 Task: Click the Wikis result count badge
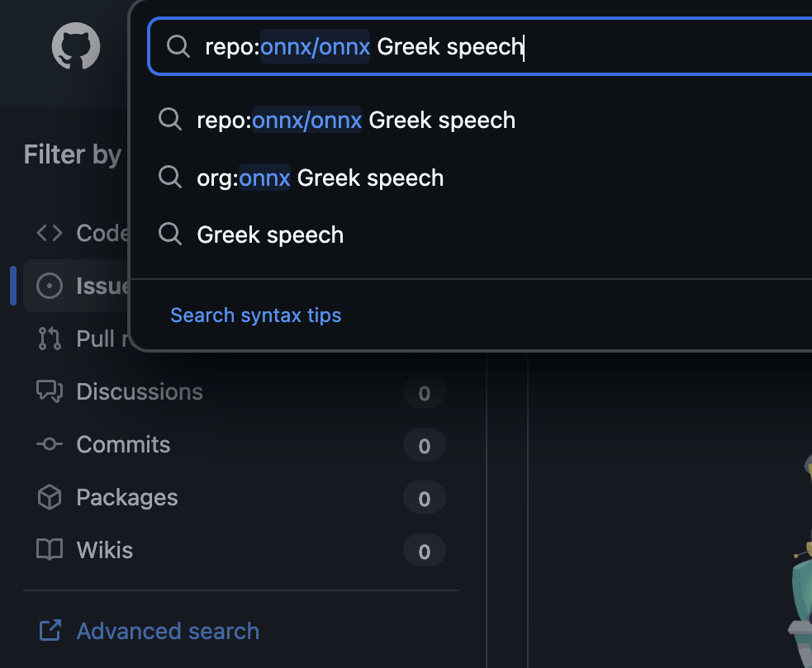[424, 551]
